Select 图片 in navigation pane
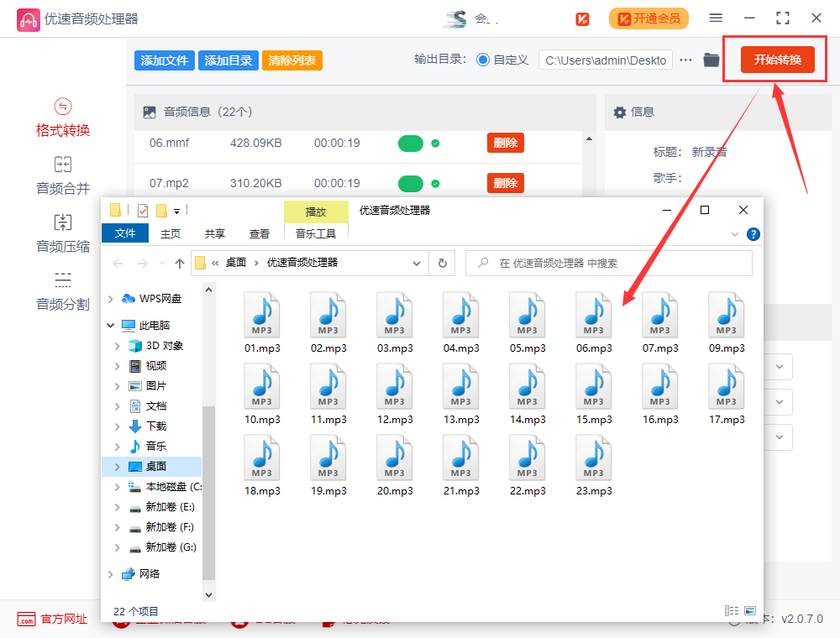Image resolution: width=840 pixels, height=638 pixels. click(x=156, y=386)
